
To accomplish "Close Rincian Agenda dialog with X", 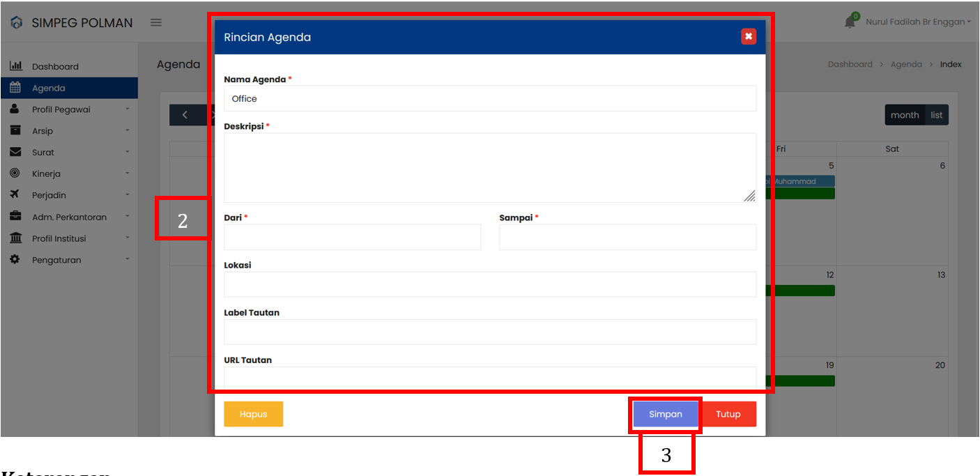I will coord(748,36).
